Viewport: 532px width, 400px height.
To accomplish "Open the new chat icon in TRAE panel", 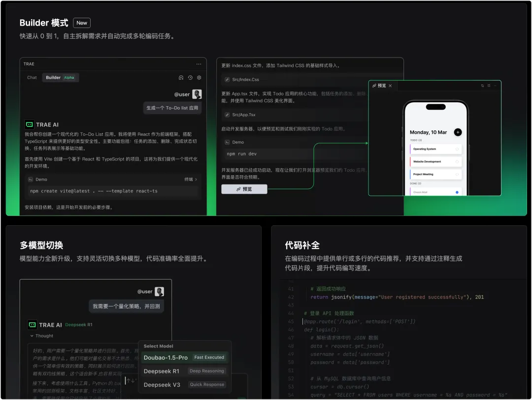I will point(181,78).
